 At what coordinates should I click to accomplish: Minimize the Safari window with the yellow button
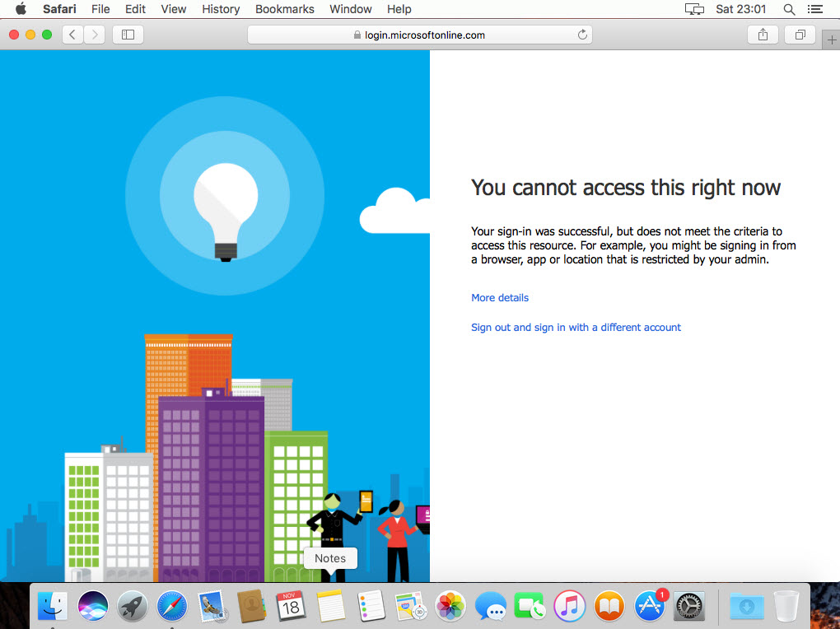(x=30, y=35)
